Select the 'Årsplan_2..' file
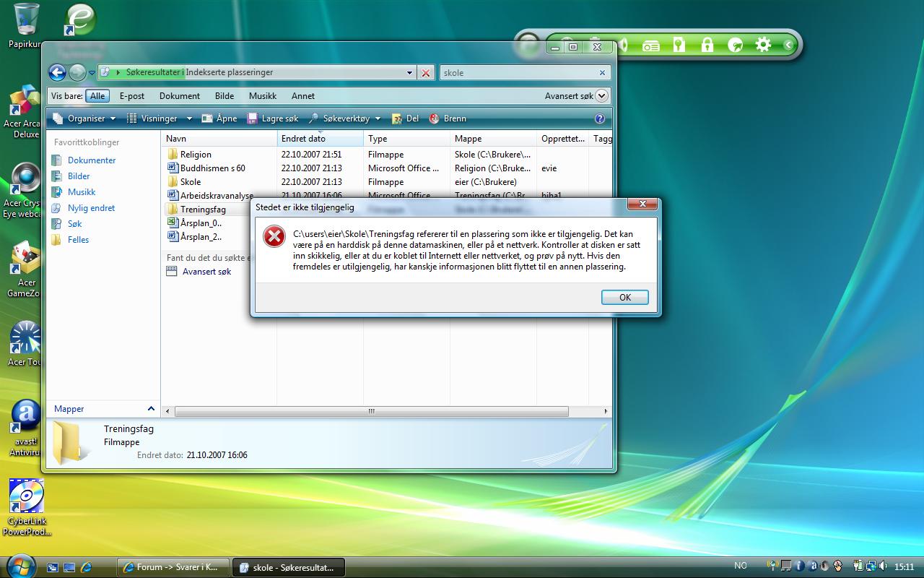Viewport: 924px width, 578px height. pos(201,237)
